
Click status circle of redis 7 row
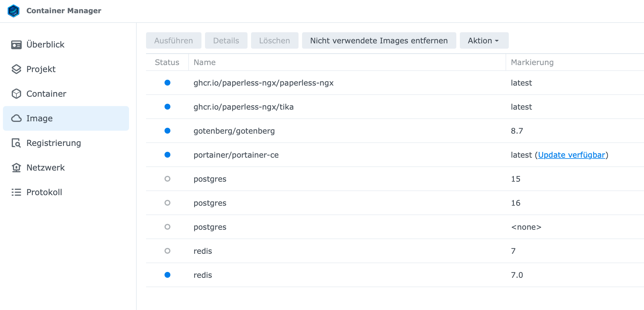point(167,251)
